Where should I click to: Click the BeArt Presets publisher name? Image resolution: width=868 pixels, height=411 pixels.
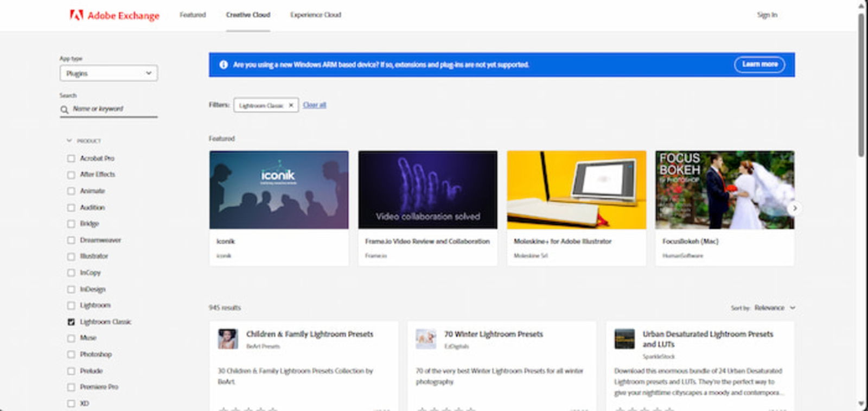pyautogui.click(x=263, y=346)
